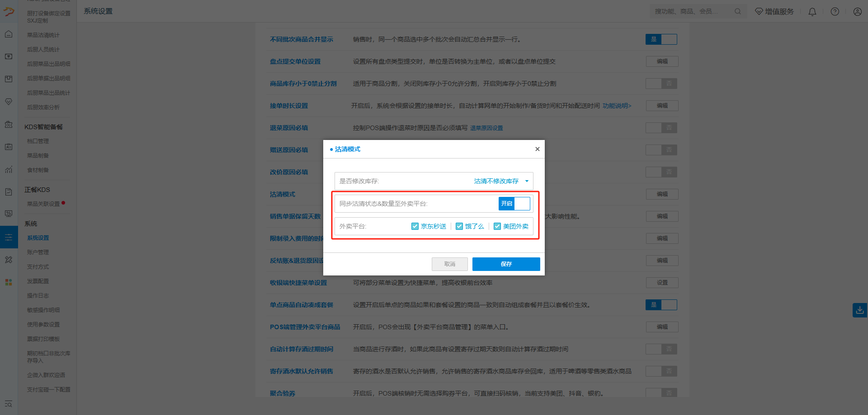Click the 聚合验券 setting title
The width and height of the screenshot is (868, 415).
[283, 393]
